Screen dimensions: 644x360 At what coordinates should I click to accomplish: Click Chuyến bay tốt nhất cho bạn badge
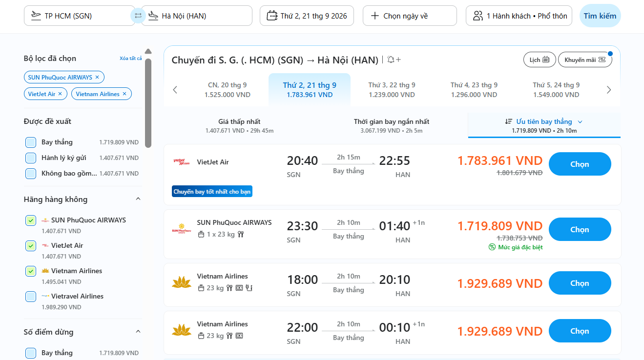click(x=212, y=192)
